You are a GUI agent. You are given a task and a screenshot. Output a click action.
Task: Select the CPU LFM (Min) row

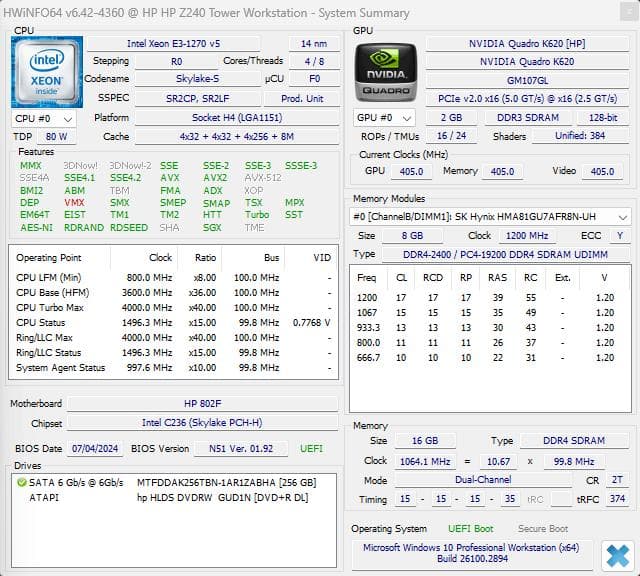click(x=173, y=278)
